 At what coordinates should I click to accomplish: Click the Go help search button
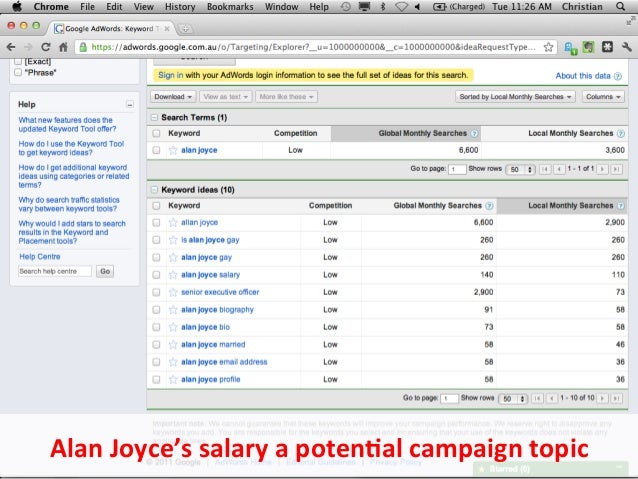105,271
